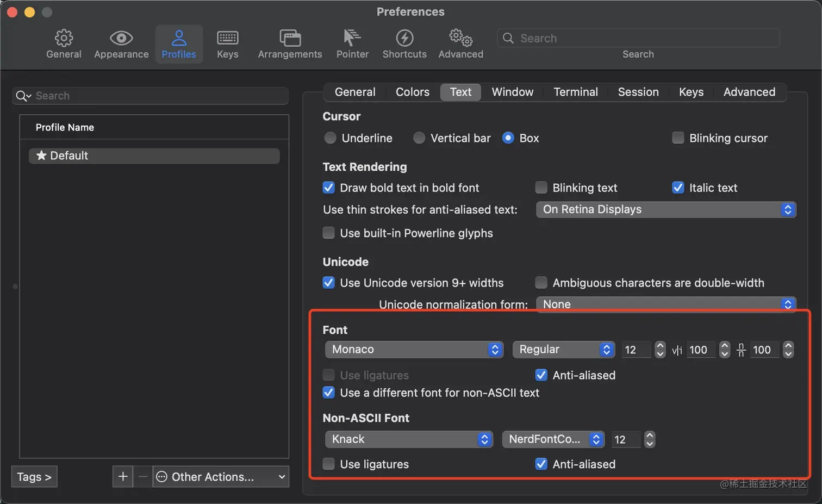Switch to the Colors profile tab
Image resolution: width=822 pixels, height=504 pixels.
tap(412, 92)
